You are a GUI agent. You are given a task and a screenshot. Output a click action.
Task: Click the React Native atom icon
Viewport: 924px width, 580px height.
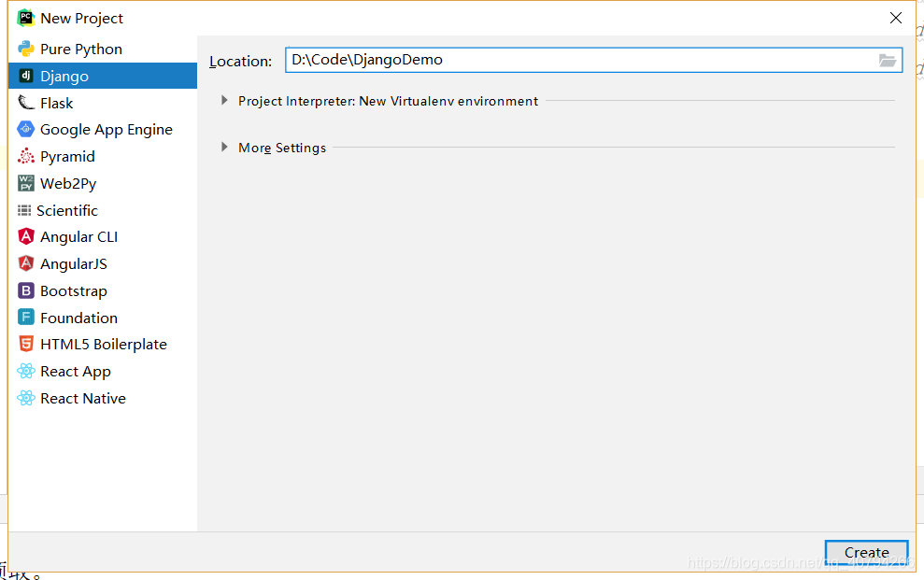pos(26,398)
